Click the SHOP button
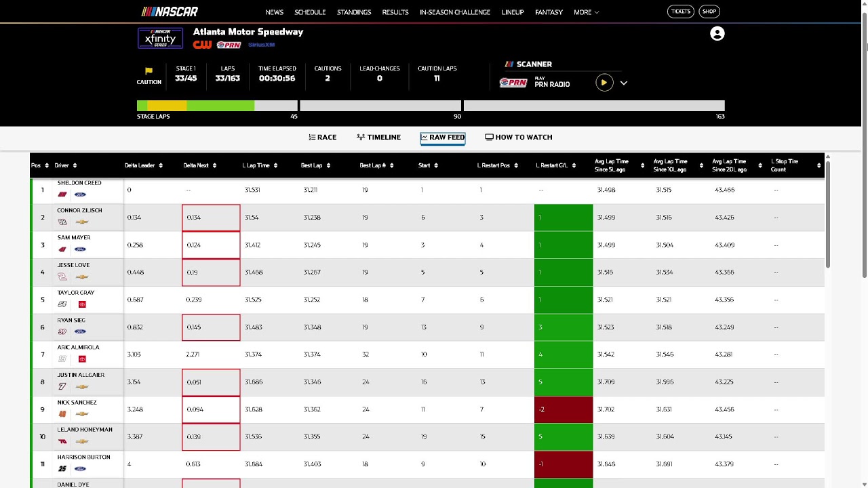The image size is (868, 488). coord(709,12)
